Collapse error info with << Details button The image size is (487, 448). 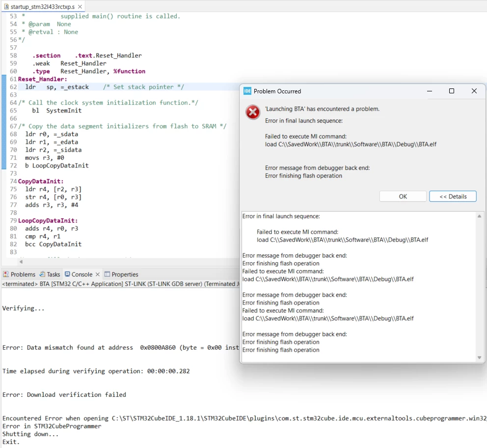coord(453,196)
